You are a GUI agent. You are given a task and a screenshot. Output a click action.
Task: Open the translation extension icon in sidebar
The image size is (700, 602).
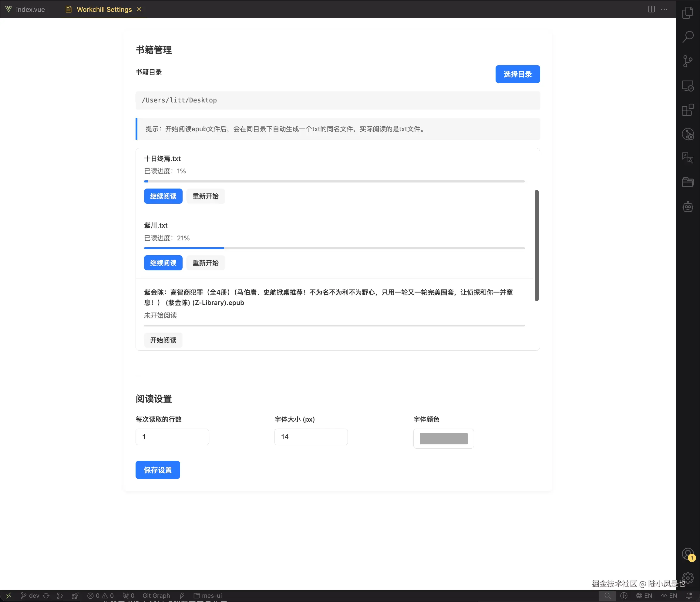(x=688, y=158)
